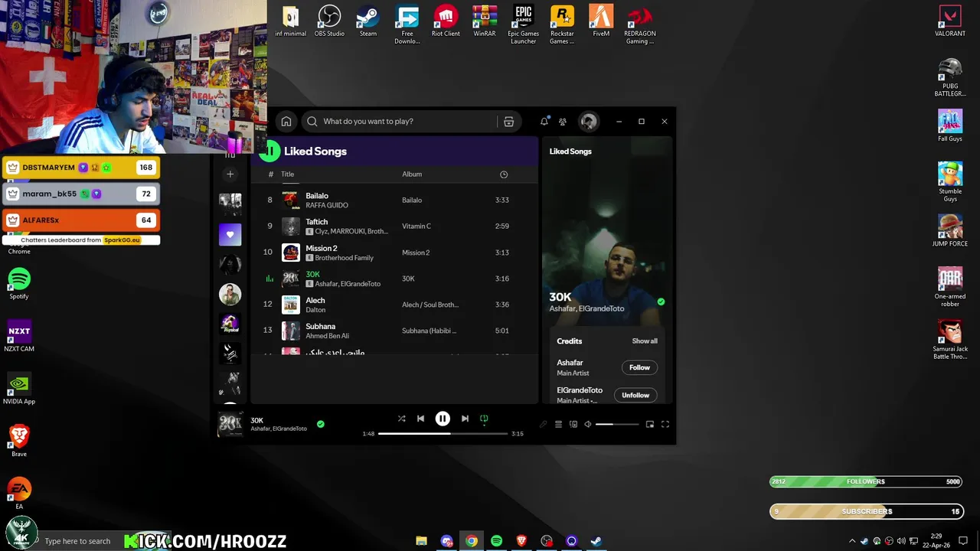This screenshot has width=980, height=551.
Task: Open NVIDIA App desktop shortcut
Action: pyautogui.click(x=19, y=389)
